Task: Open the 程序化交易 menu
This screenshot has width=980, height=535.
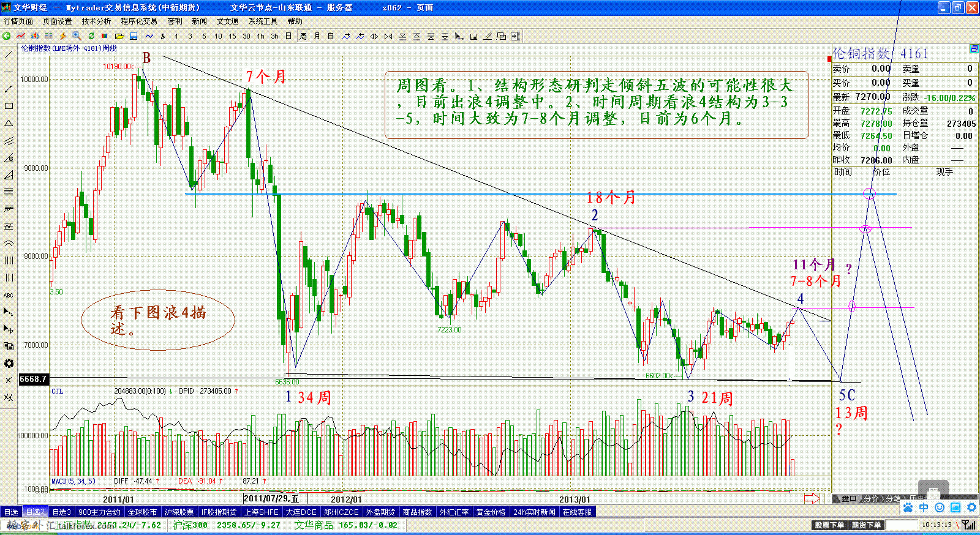Action: tap(139, 21)
